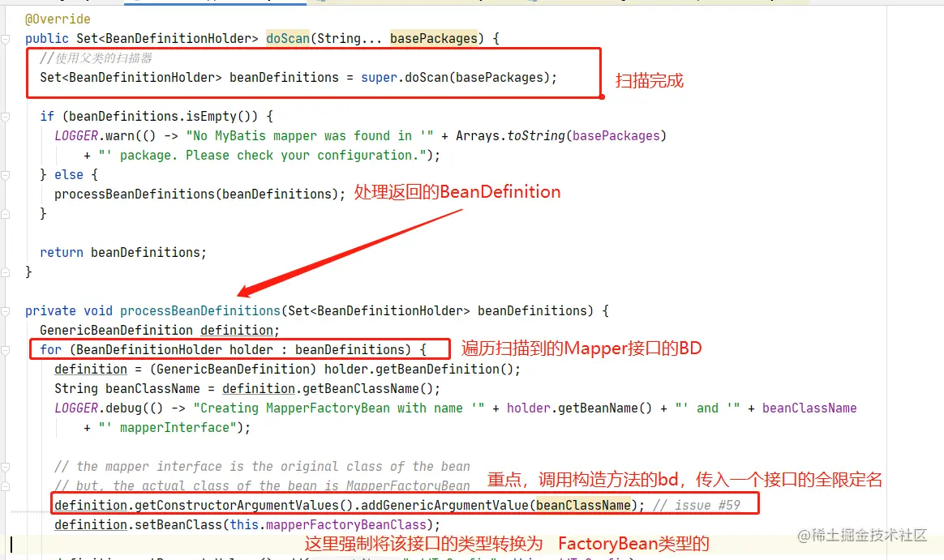
Task: Click the "Creating MapperFactoryBean with name" string
Action: tap(339, 408)
